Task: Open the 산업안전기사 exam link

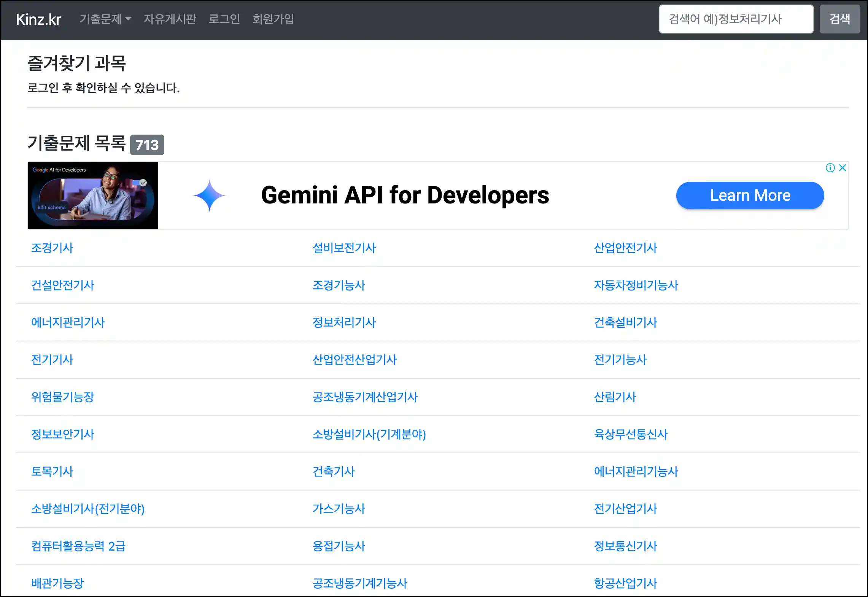Action: pos(626,248)
